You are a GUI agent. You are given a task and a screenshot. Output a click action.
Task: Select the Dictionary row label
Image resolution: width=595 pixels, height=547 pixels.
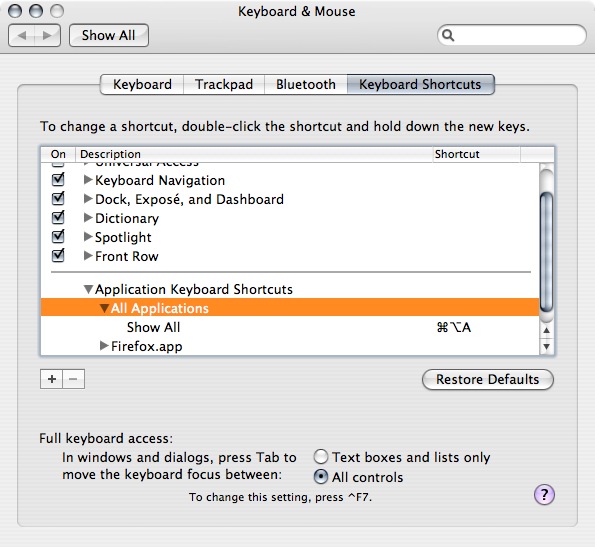pyautogui.click(x=127, y=218)
